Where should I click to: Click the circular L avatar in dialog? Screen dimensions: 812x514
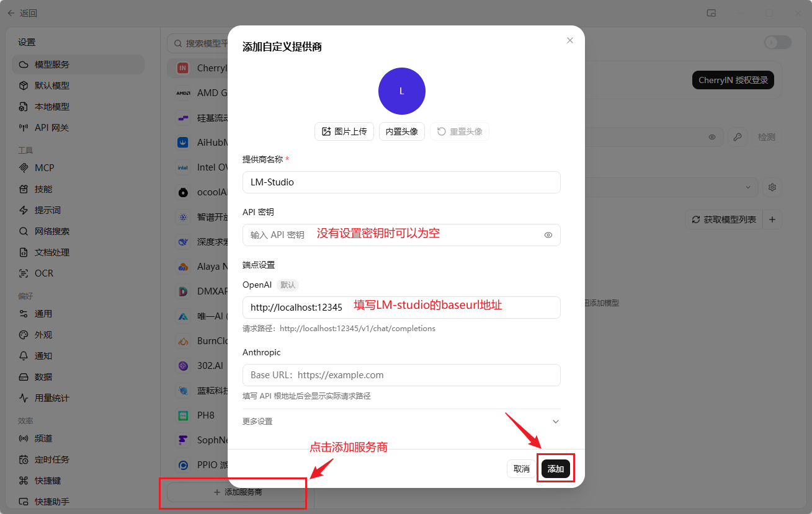click(402, 91)
